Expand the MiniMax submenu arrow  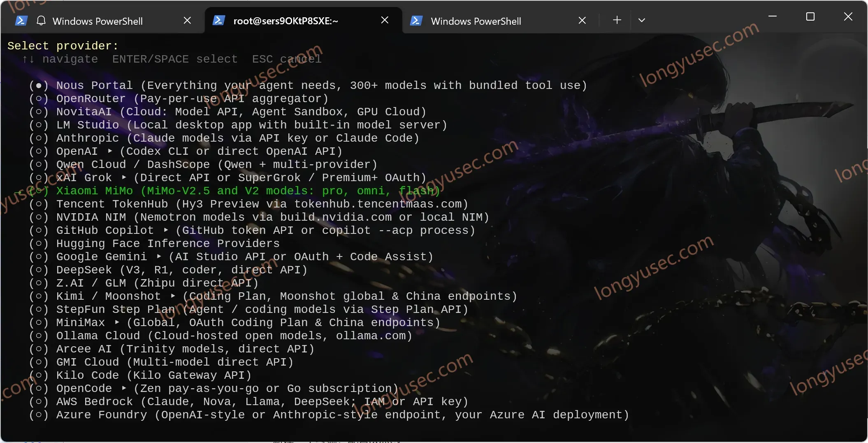pos(117,322)
